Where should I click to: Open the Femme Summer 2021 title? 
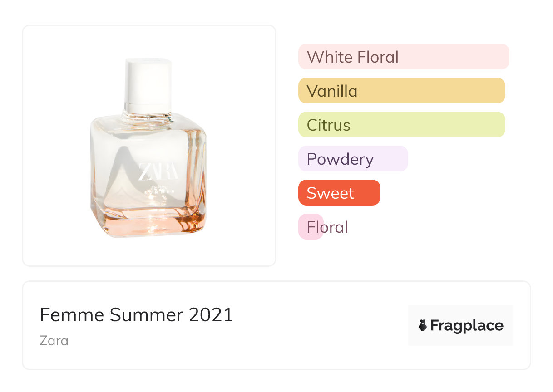pyautogui.click(x=136, y=314)
